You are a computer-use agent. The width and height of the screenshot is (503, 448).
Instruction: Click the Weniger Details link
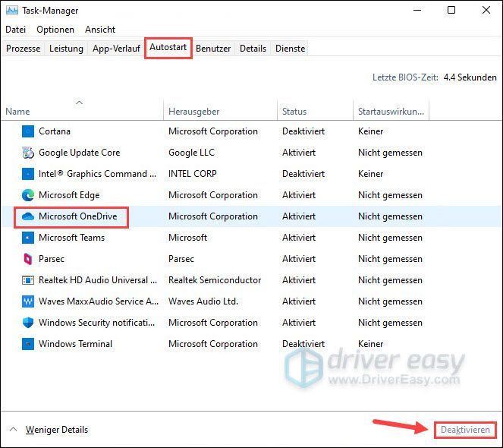click(57, 430)
